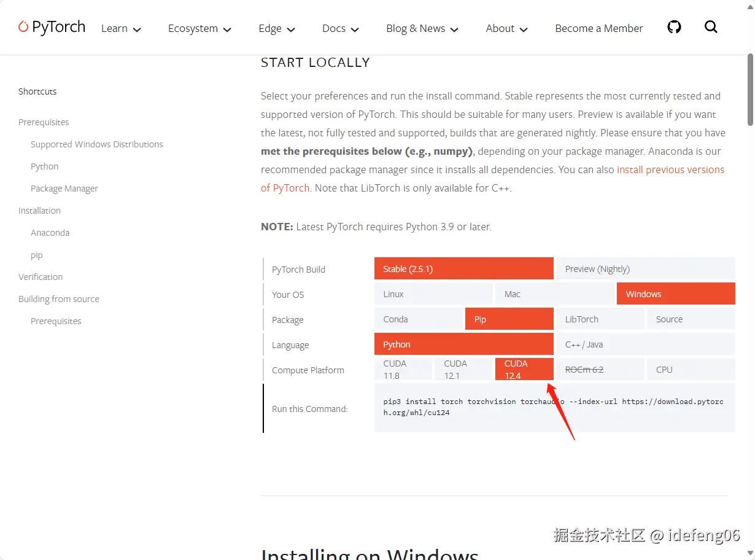Viewport: 755px width, 560px height.
Task: Expand the Learn menu
Action: 121,28
